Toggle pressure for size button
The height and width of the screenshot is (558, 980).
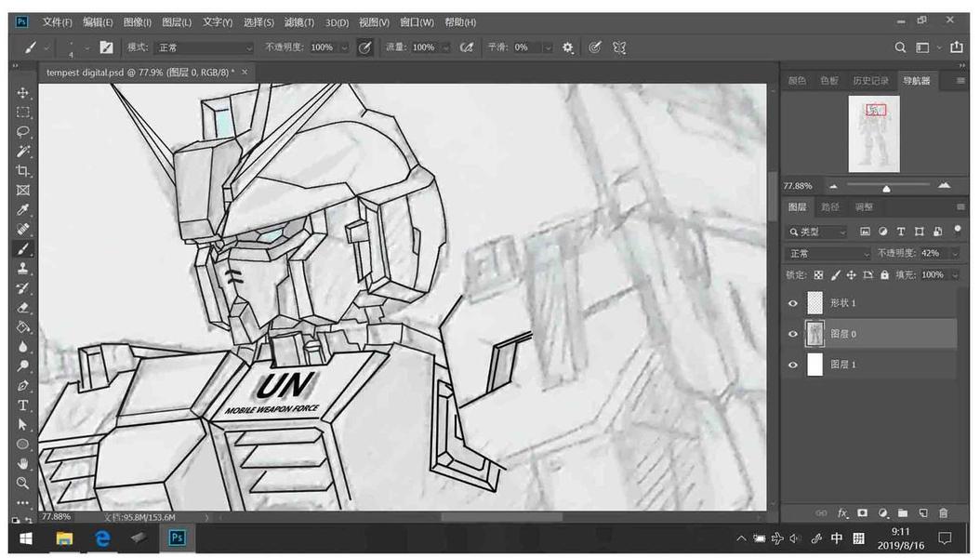click(594, 47)
